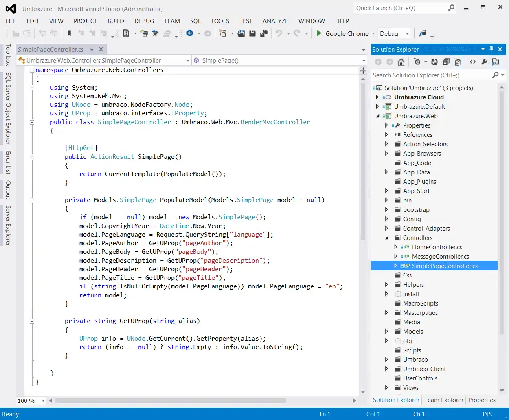Expand the Views folder node
Image resolution: width=509 pixels, height=420 pixels.
(x=386, y=387)
